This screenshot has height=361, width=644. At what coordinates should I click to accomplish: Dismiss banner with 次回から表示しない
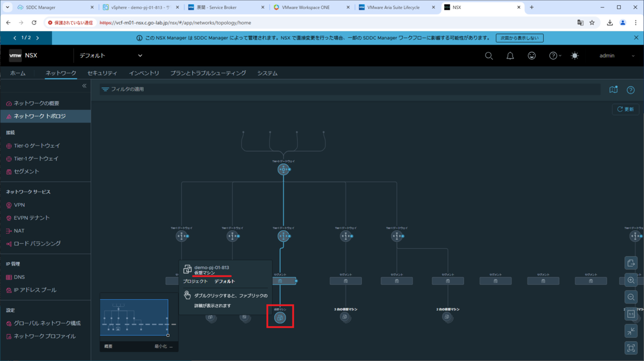(x=519, y=38)
